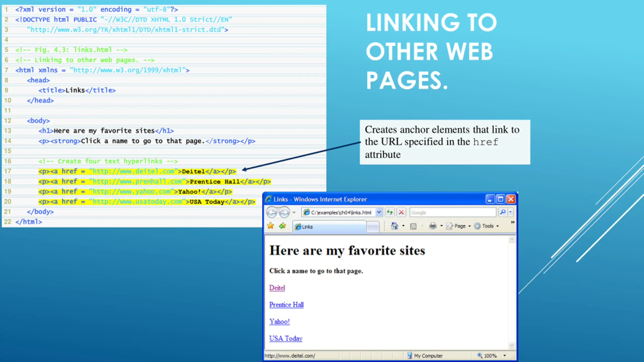Click code line 17 with the deitel.com href
644x362 pixels.
(x=137, y=171)
